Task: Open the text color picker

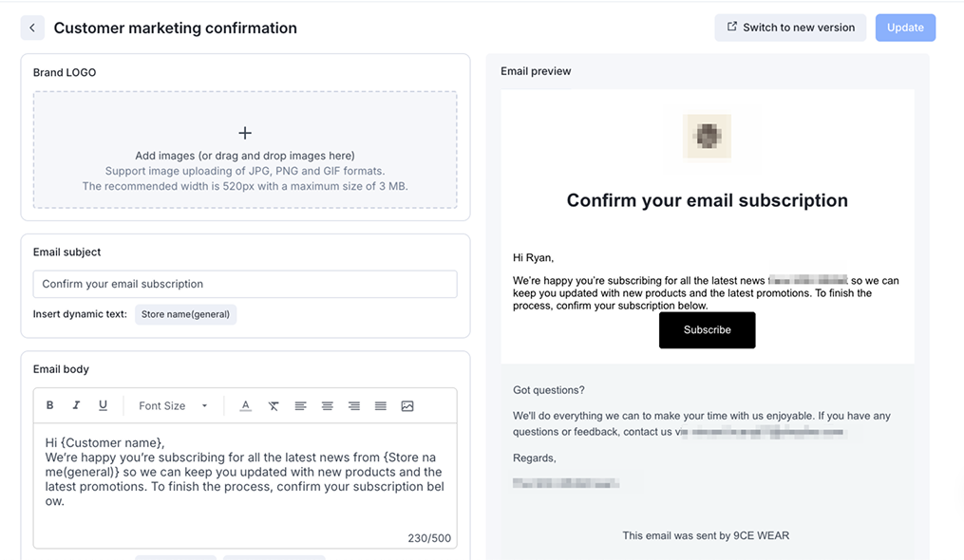Action: (245, 406)
